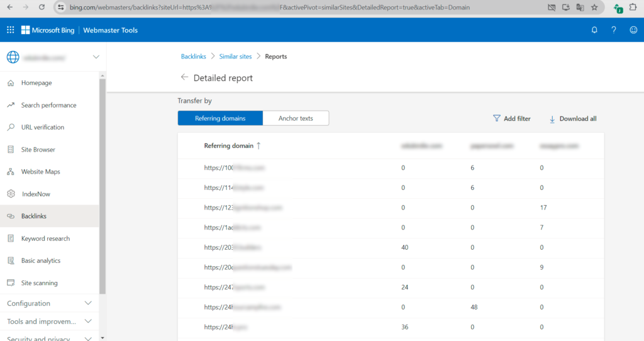Image resolution: width=644 pixels, height=341 pixels.
Task: Expand the site selector dropdown
Action: point(96,57)
